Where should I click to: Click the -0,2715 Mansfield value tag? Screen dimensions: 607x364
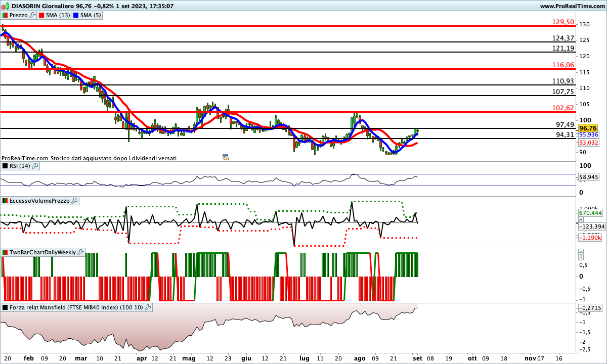(x=590, y=308)
